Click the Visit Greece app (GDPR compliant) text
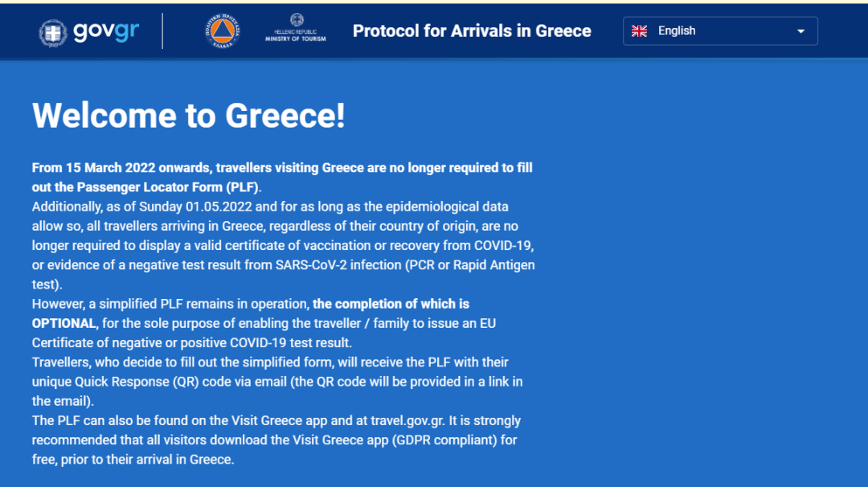 [395, 440]
